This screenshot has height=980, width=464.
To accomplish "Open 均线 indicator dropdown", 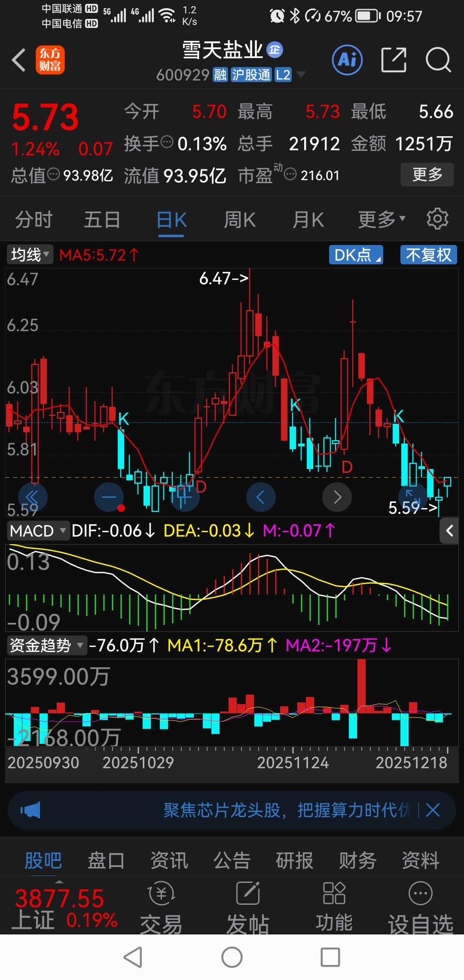I will pos(29,254).
